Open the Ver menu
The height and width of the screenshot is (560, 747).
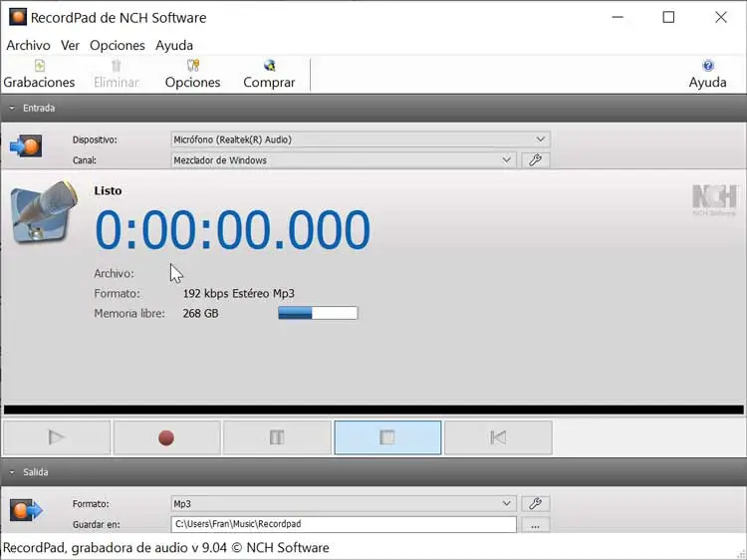pos(70,45)
